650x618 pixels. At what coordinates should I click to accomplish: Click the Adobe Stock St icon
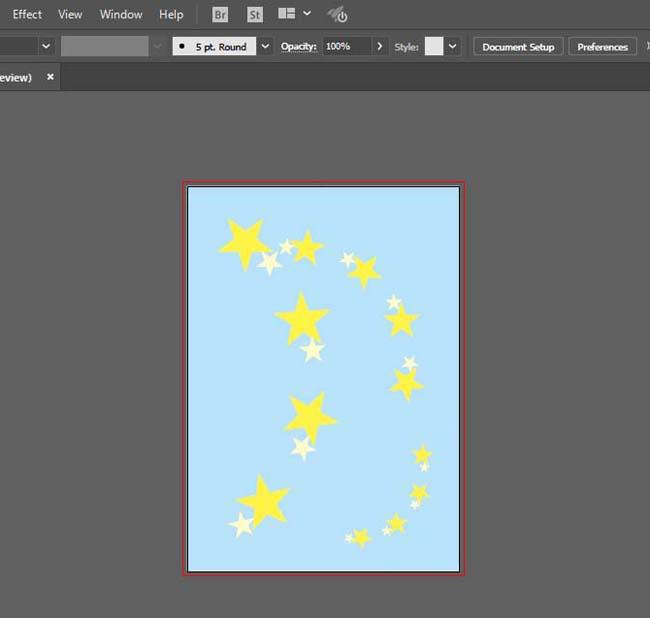click(255, 15)
